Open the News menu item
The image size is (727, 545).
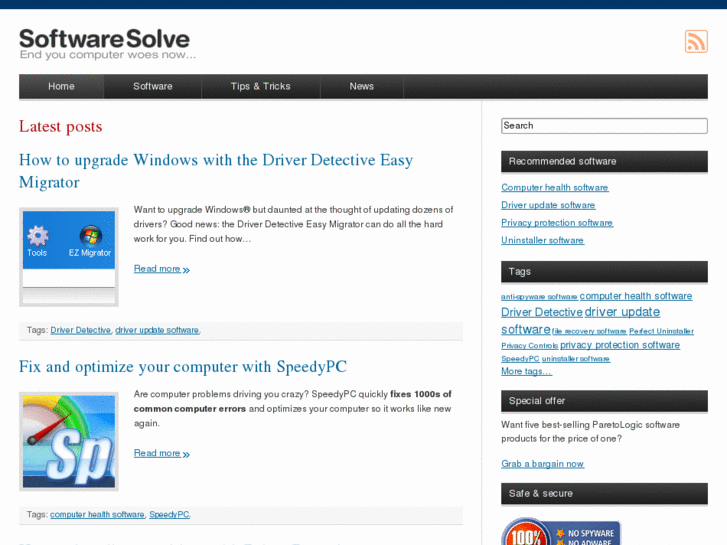(x=362, y=86)
